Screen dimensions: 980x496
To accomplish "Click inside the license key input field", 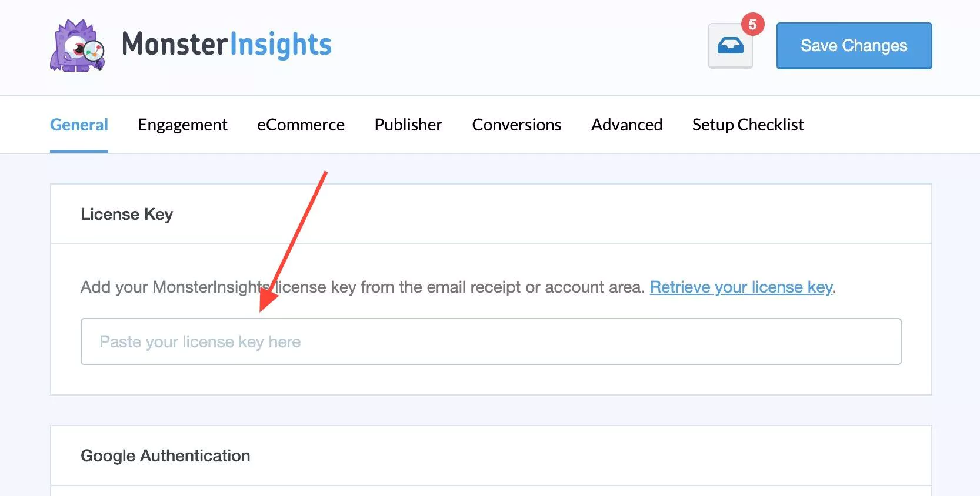I will click(491, 341).
